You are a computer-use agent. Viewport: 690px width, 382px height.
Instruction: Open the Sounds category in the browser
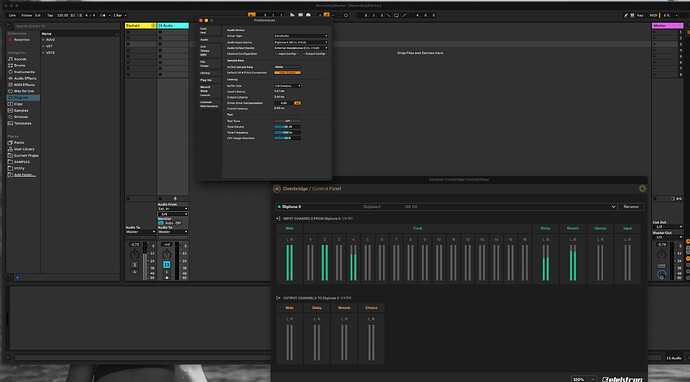pyautogui.click(x=20, y=59)
